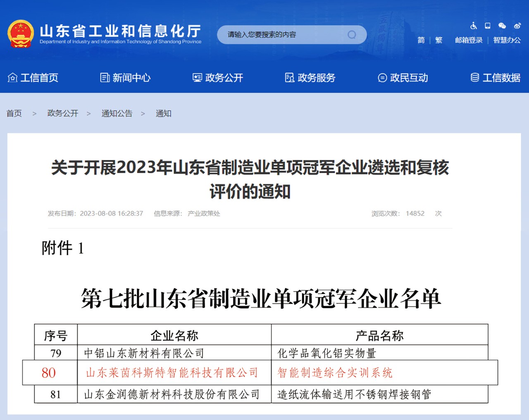This screenshot has width=529, height=420.
Task: Open WeChat icon in header
Action: tap(502, 26)
